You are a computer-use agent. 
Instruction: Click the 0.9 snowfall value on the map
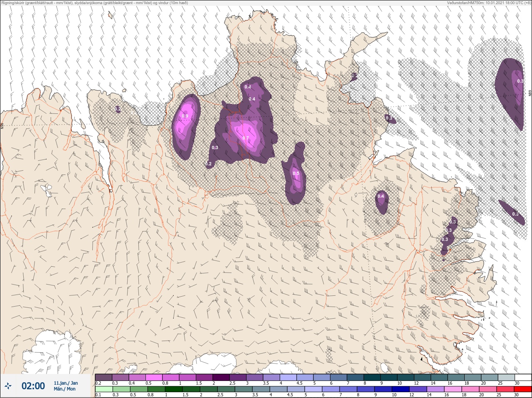(185, 116)
